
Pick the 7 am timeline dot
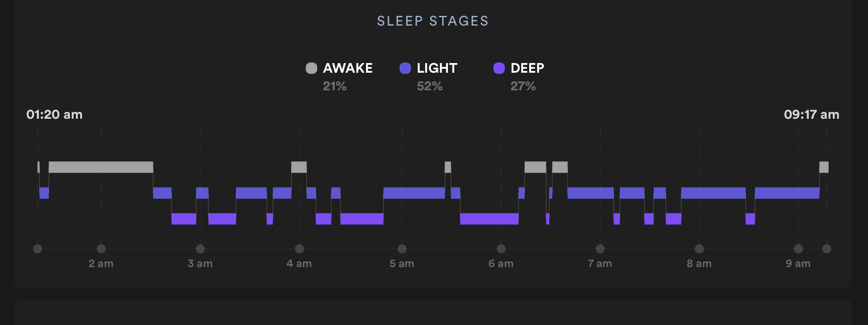point(600,249)
